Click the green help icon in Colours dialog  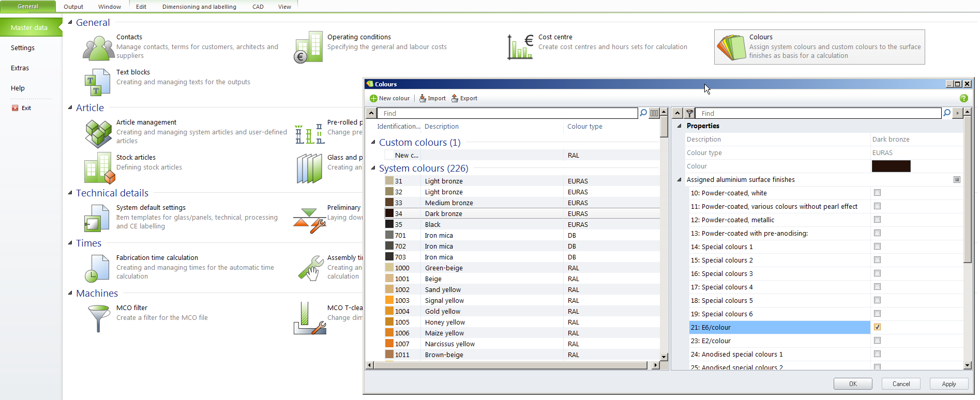(x=963, y=98)
